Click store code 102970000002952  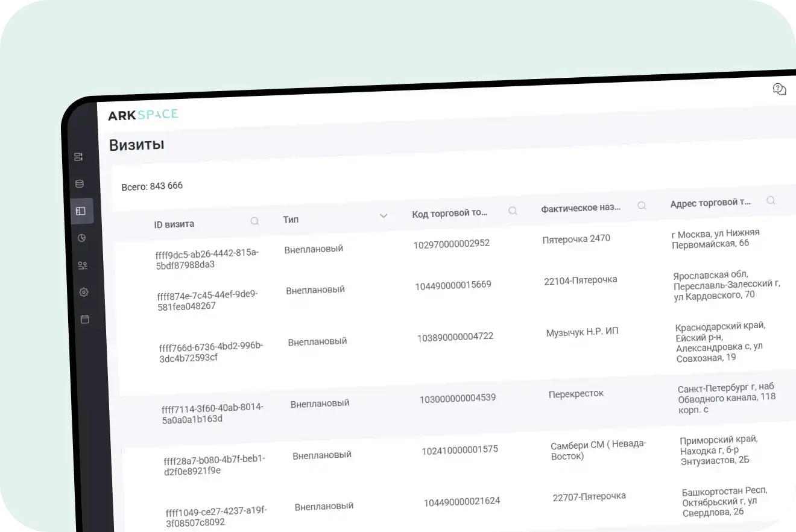[452, 244]
